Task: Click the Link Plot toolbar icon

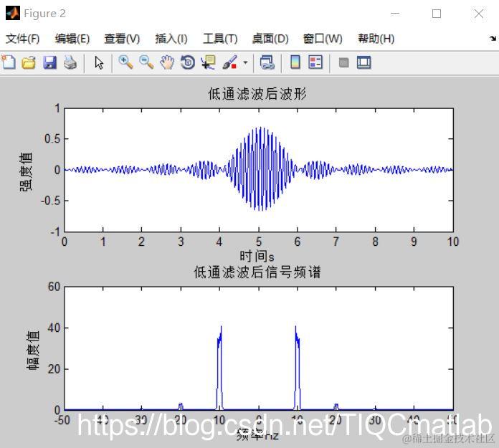Action: (x=267, y=62)
